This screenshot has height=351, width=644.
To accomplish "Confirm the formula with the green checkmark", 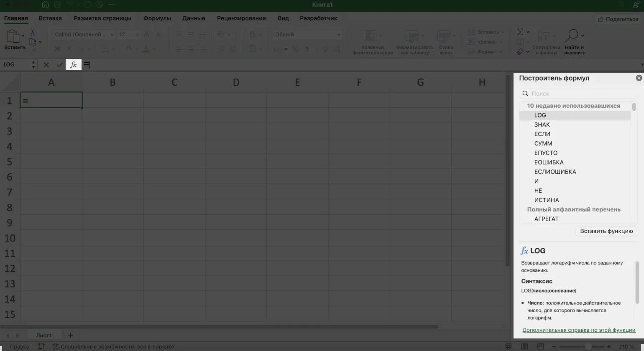I will tap(59, 65).
